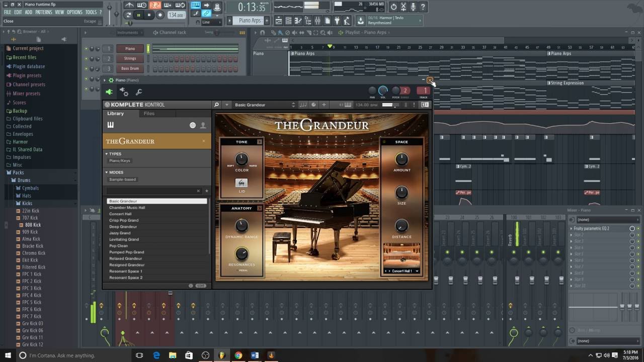The width and height of the screenshot is (644, 362).
Task: Click the EDIT button below preset list
Action: point(201,286)
